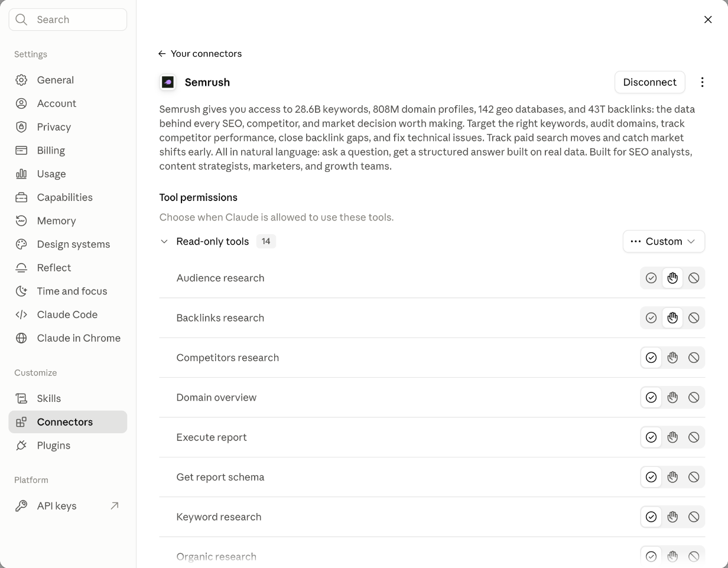Set Backlinks research to always allow
This screenshot has width=728, height=568.
(x=651, y=318)
